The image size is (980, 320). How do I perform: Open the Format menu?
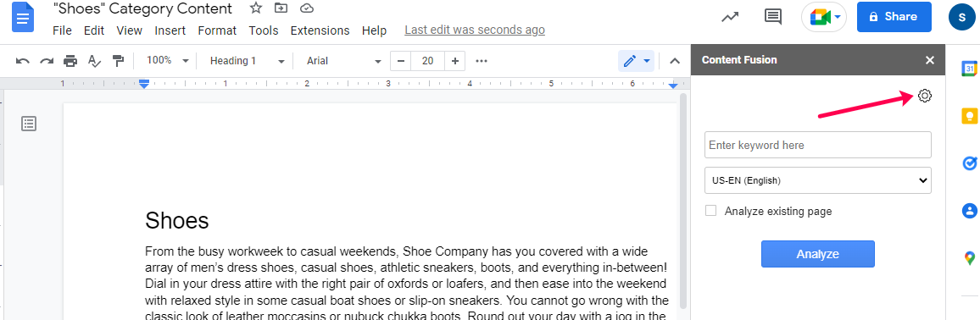coord(217,30)
